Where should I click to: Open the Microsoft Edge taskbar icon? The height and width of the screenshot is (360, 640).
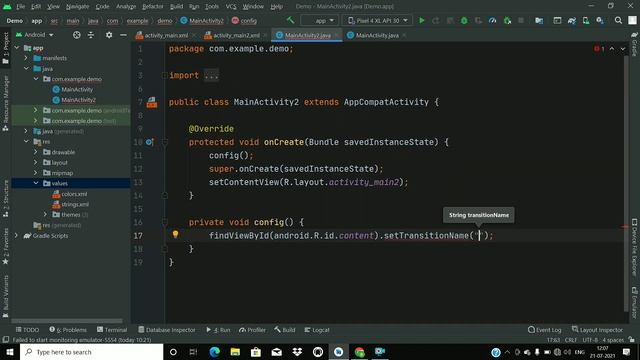[214, 352]
